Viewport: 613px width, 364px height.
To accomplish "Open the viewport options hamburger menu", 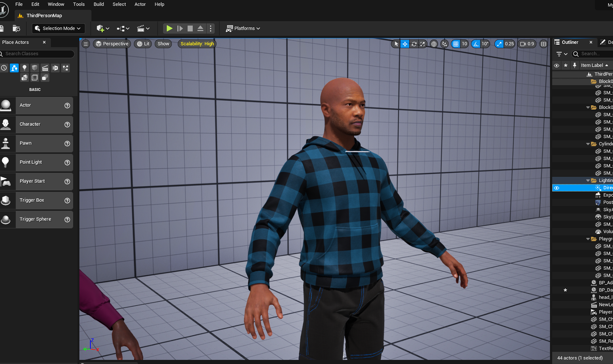I will [86, 44].
